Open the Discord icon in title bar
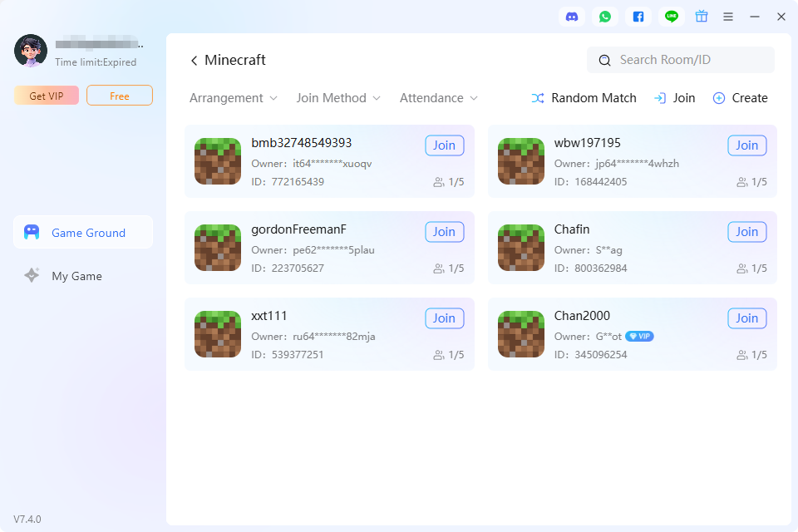 [572, 17]
